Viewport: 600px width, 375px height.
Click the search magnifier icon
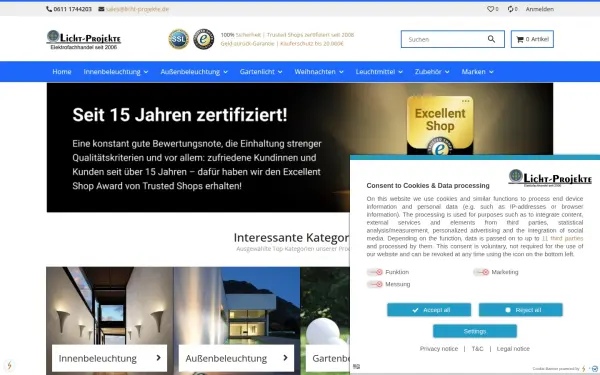pyautogui.click(x=491, y=39)
